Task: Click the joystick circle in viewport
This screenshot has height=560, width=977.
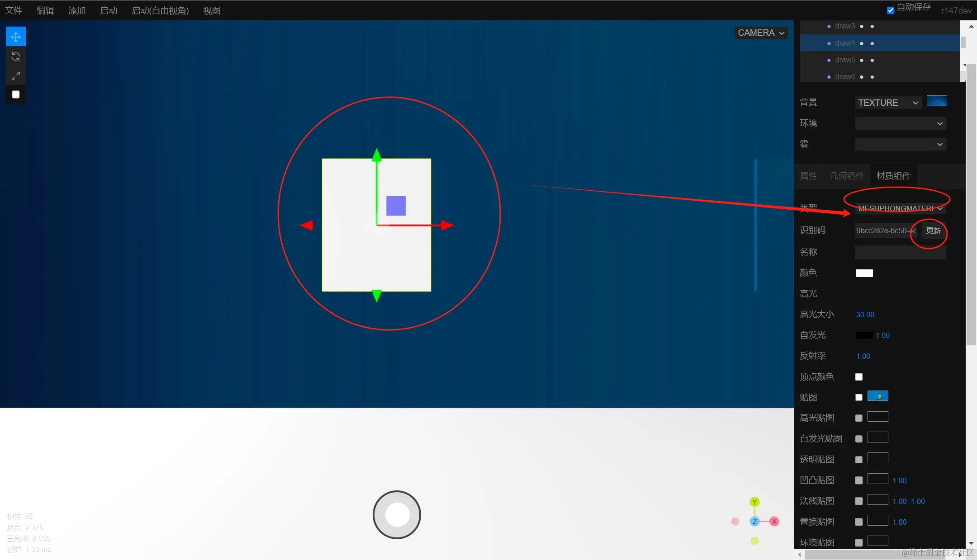Action: (x=397, y=514)
